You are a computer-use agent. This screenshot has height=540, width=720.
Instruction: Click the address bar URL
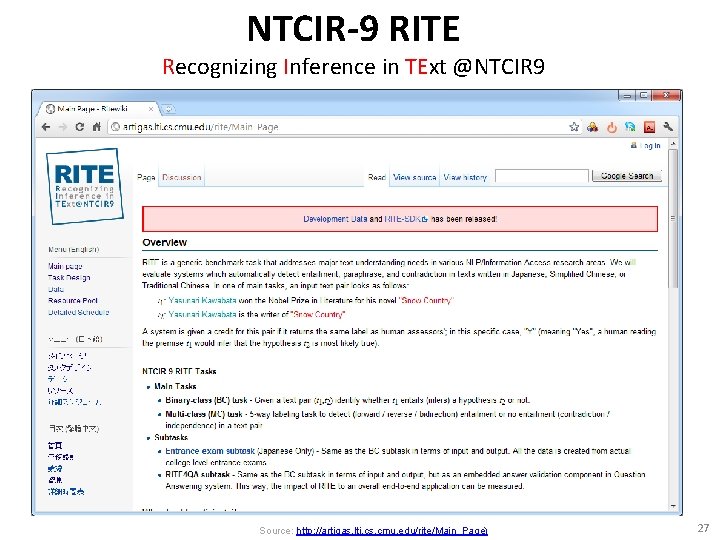(x=201, y=127)
